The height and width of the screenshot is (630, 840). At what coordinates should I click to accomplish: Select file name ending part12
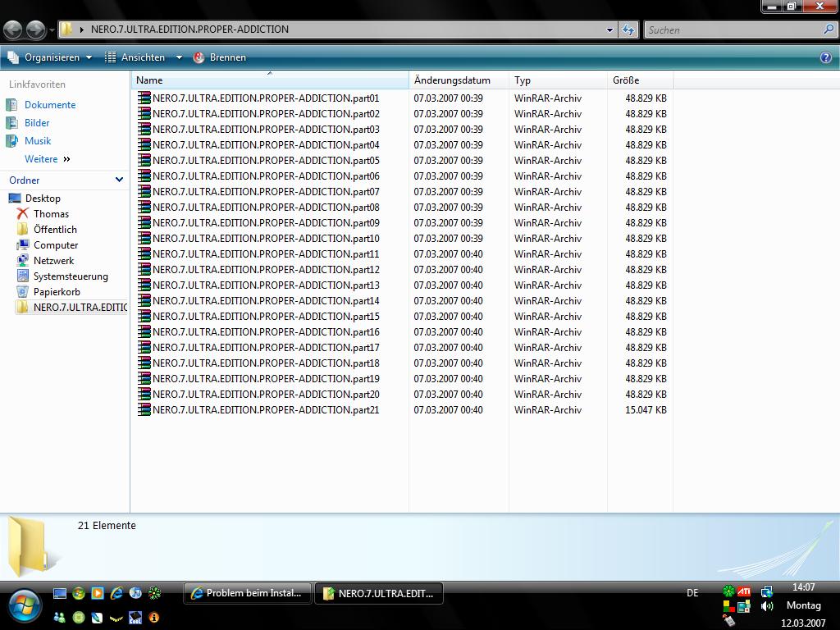pos(266,269)
